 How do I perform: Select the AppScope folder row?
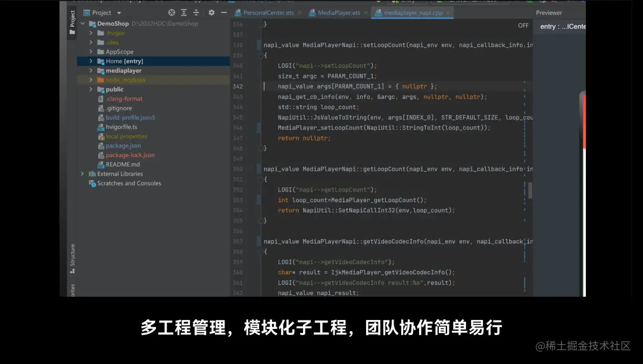154,52
